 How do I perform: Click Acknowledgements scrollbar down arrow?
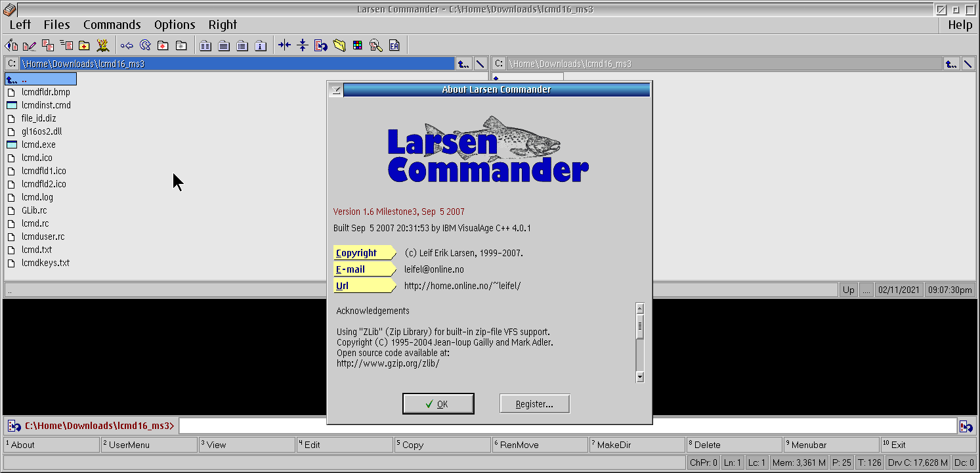[640, 377]
